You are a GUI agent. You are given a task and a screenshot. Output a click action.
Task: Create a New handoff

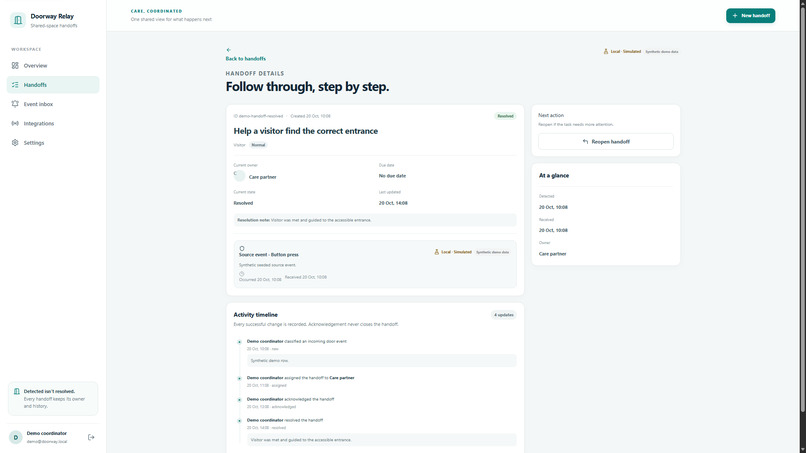[750, 15]
